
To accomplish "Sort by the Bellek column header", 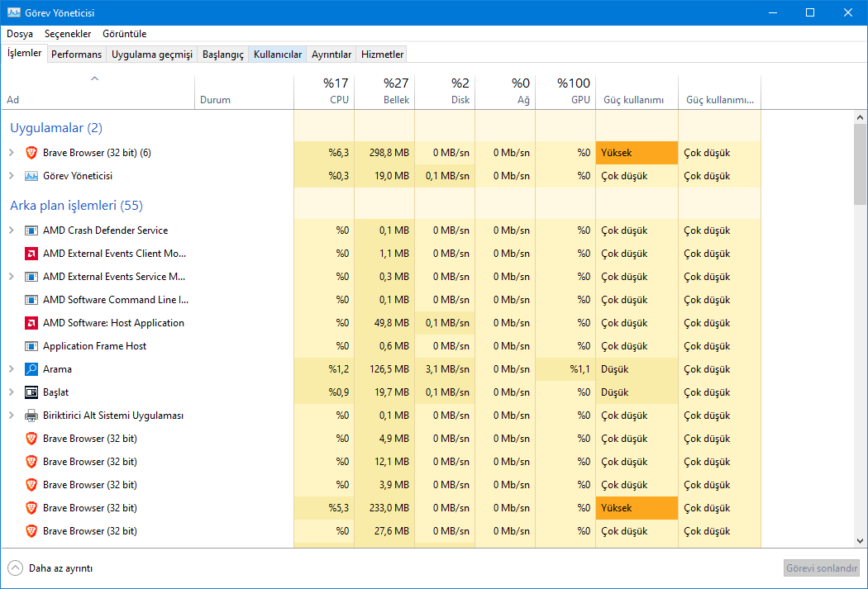I will click(384, 92).
